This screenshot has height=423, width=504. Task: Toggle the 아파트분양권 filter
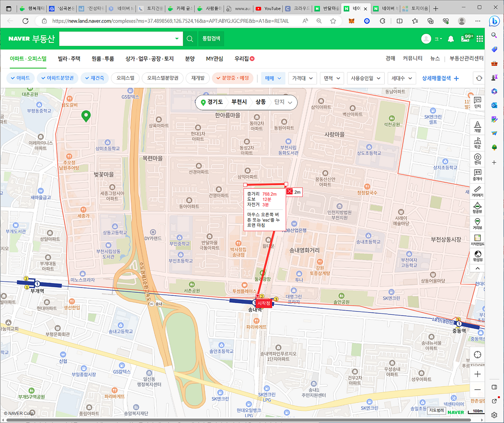[x=57, y=78]
